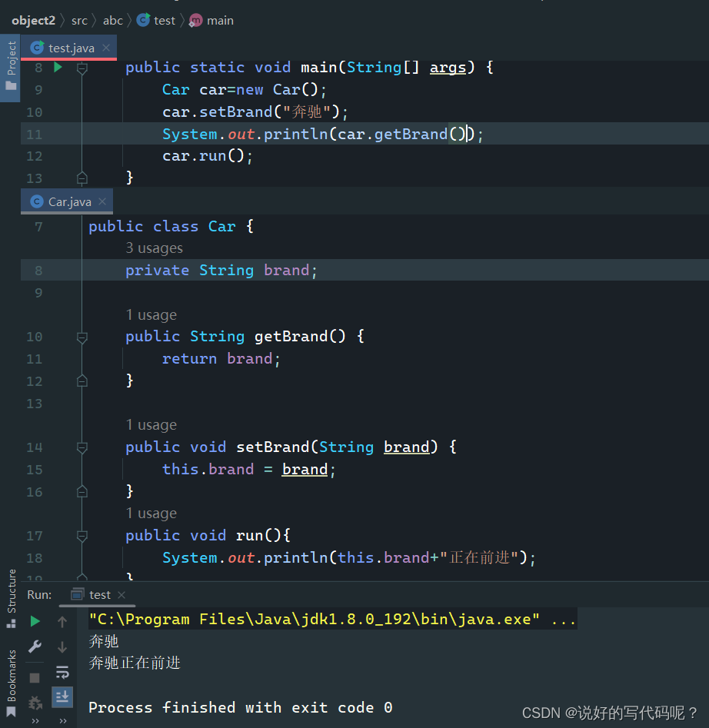Close the Car.java tab

click(102, 201)
